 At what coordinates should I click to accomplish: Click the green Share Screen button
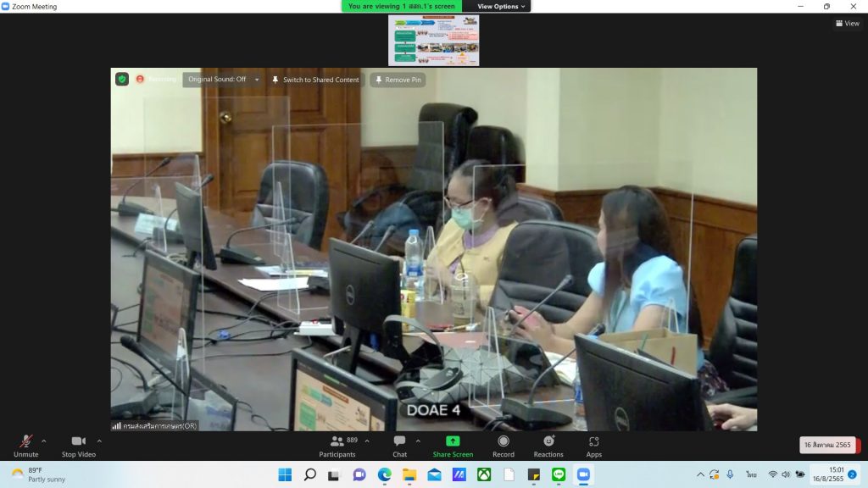click(x=453, y=446)
